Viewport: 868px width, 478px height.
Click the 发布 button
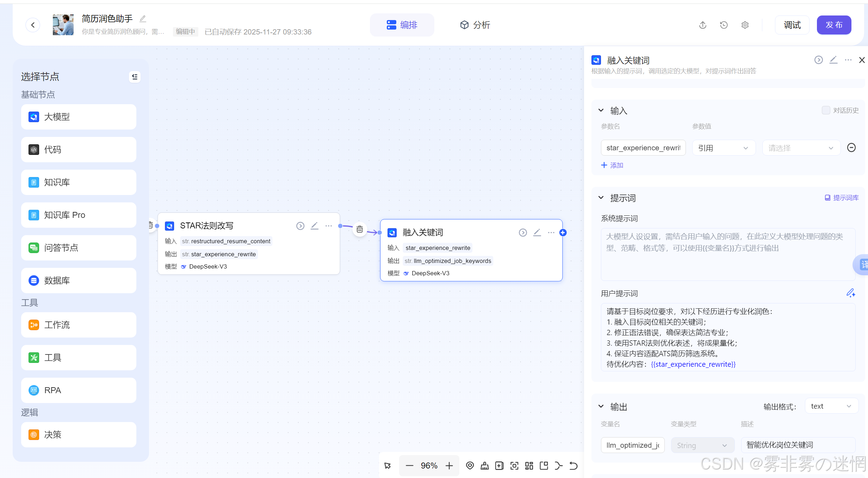pos(834,25)
